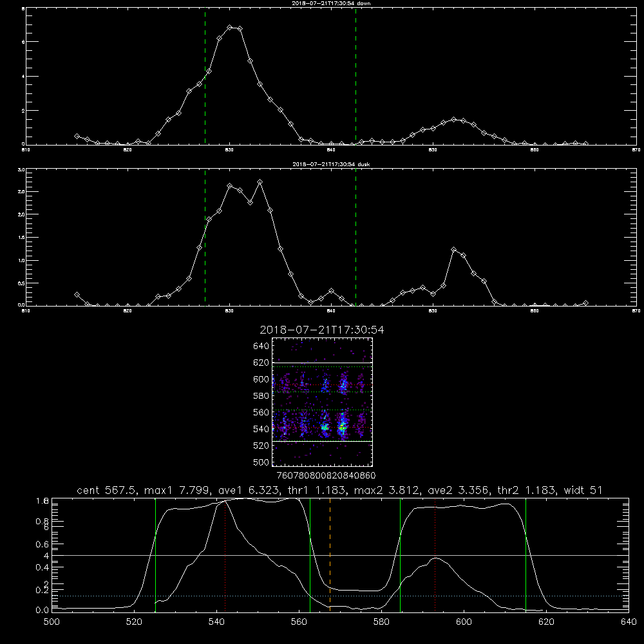Click the 870 x-axis label under dusk plot
The height and width of the screenshot is (644, 644).
(x=636, y=311)
